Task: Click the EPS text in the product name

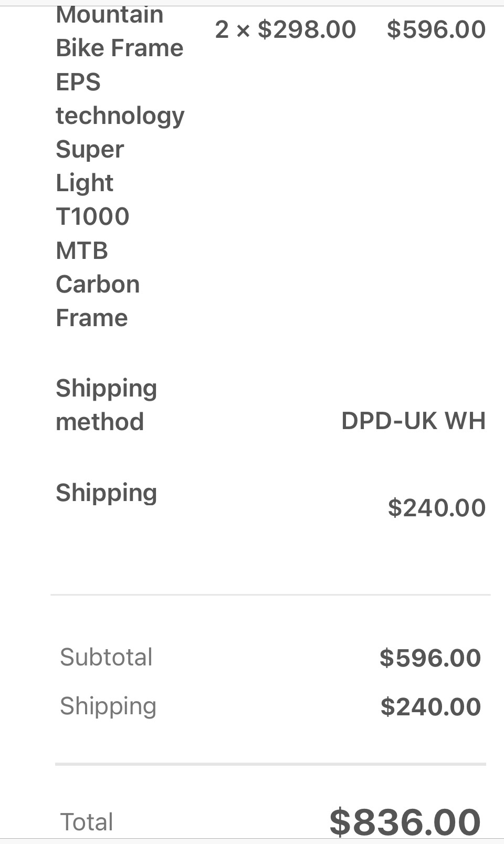Action: pos(78,82)
